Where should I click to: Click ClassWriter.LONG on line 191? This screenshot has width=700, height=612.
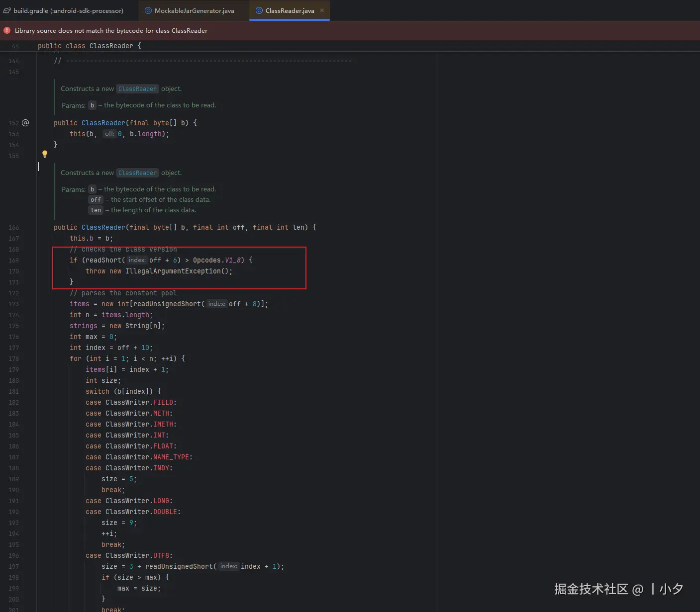coord(137,501)
